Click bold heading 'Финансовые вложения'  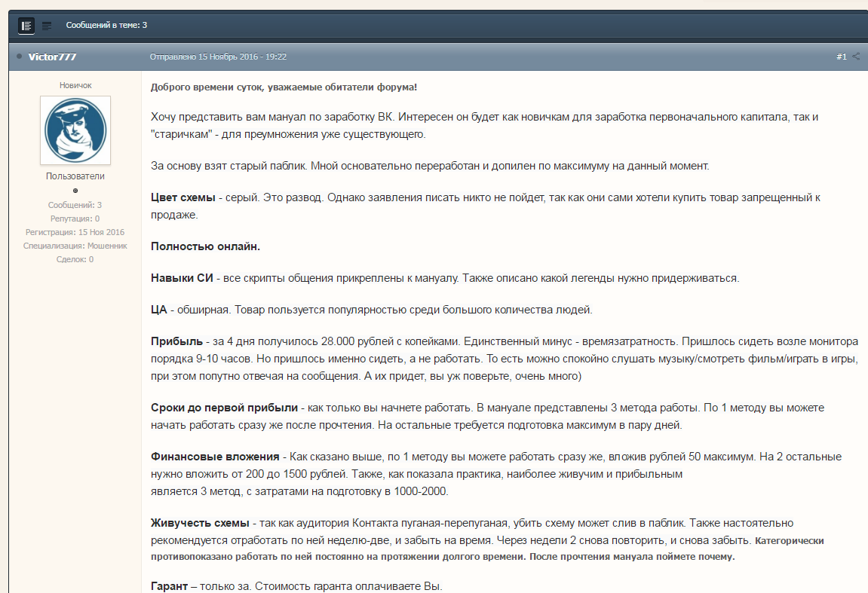point(216,457)
